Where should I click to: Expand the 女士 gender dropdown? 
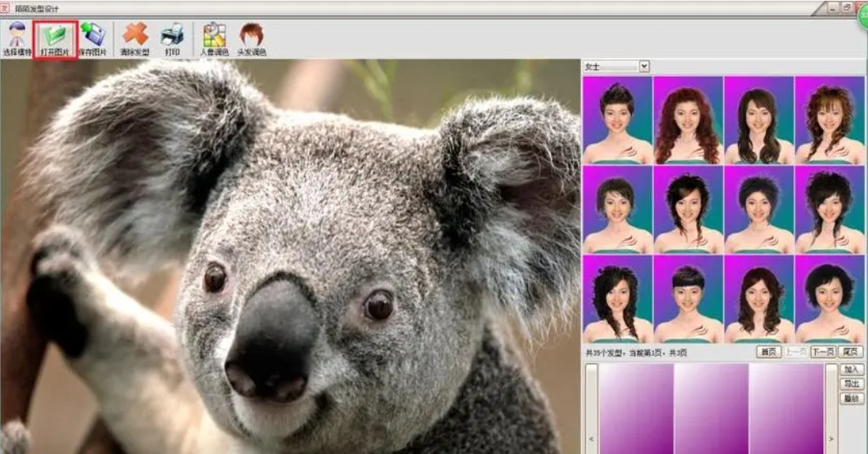click(x=644, y=66)
